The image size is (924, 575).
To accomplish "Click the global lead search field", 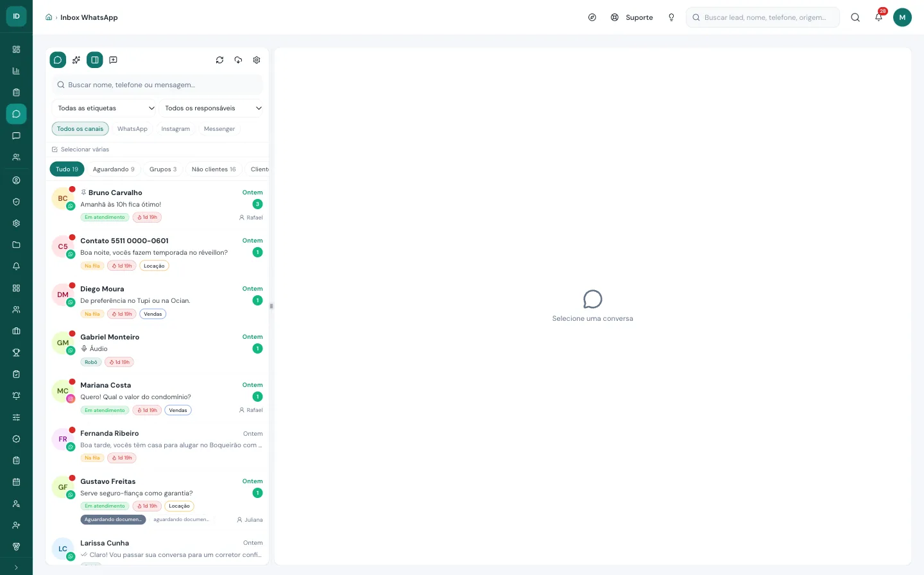I will pyautogui.click(x=763, y=17).
